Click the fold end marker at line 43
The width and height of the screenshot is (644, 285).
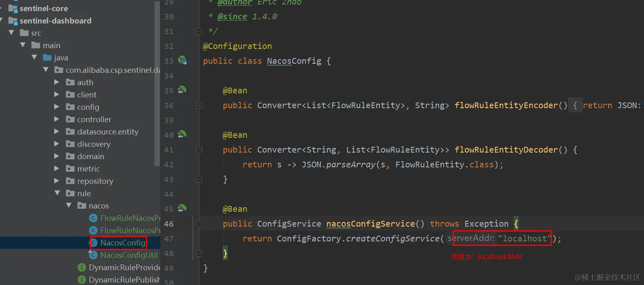(199, 179)
